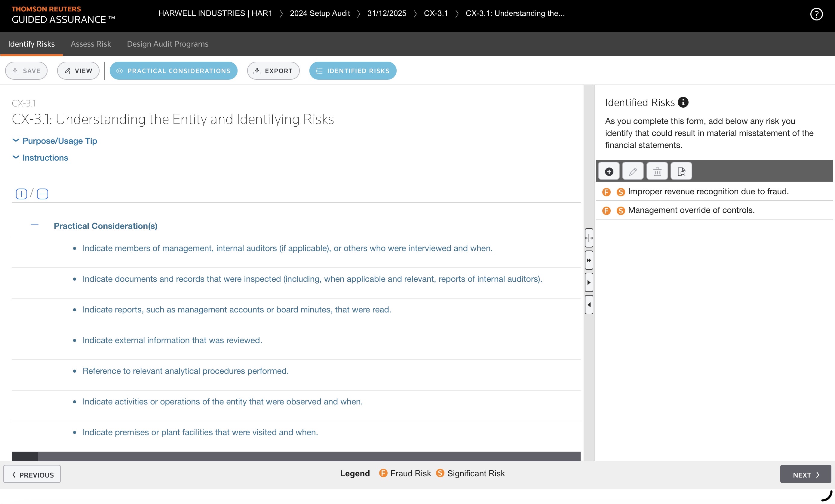Click the review risk document icon
This screenshot has height=504, width=835.
681,171
